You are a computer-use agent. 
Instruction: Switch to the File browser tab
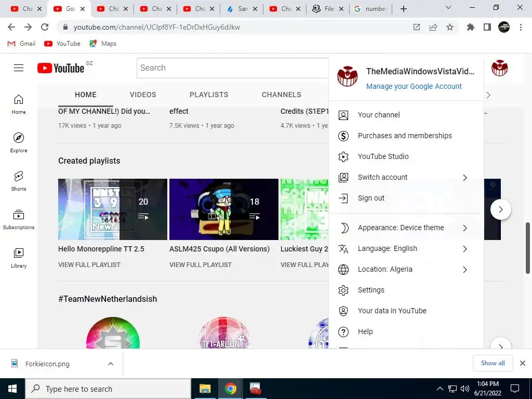(x=327, y=9)
